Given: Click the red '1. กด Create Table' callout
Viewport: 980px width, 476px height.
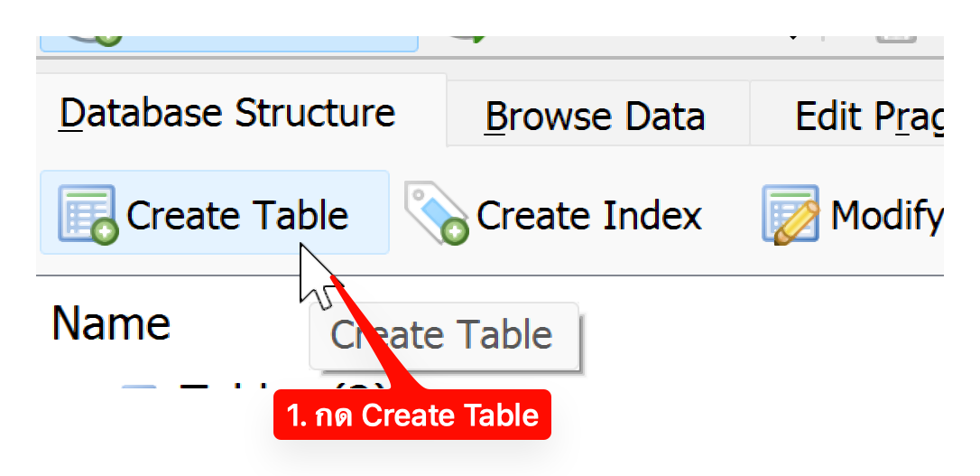Looking at the screenshot, I should coord(412,415).
